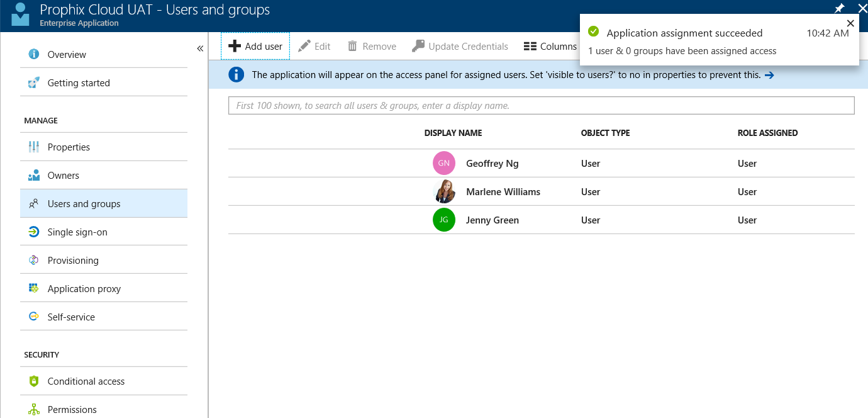Click the Permissions tree icon
The height and width of the screenshot is (418, 868).
[34, 409]
